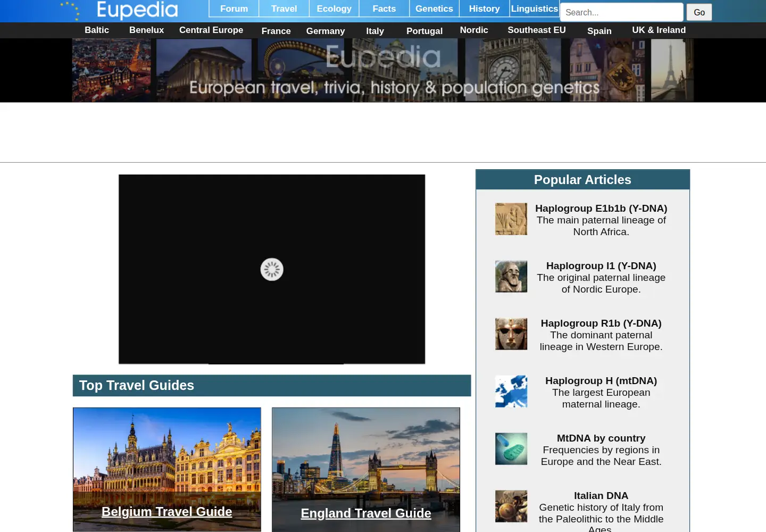The height and width of the screenshot is (532, 766).
Task: Open the Haplogroup I1 article thumbnail
Action: pos(511,276)
